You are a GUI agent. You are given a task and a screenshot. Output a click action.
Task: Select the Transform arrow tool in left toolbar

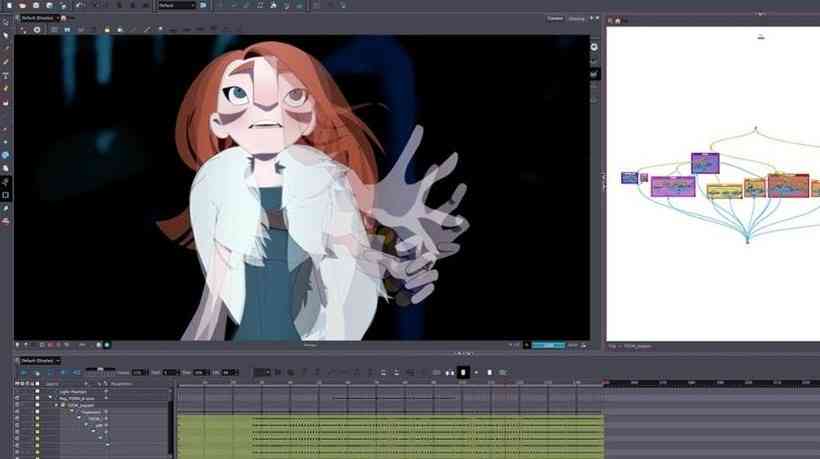point(6,35)
